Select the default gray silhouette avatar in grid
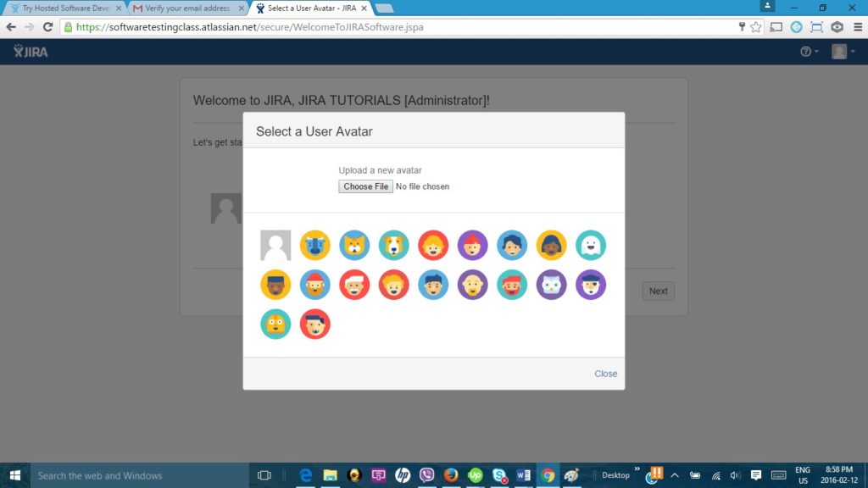The width and height of the screenshot is (868, 488). (x=275, y=245)
